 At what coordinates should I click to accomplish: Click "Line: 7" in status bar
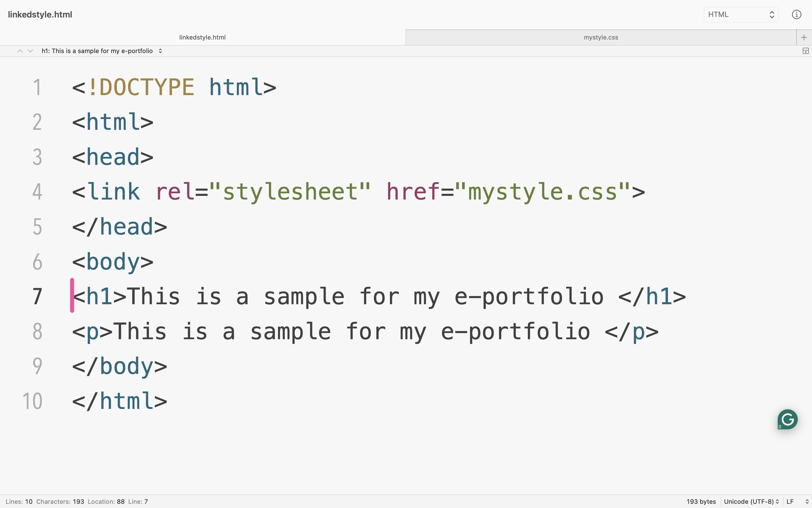tap(138, 501)
